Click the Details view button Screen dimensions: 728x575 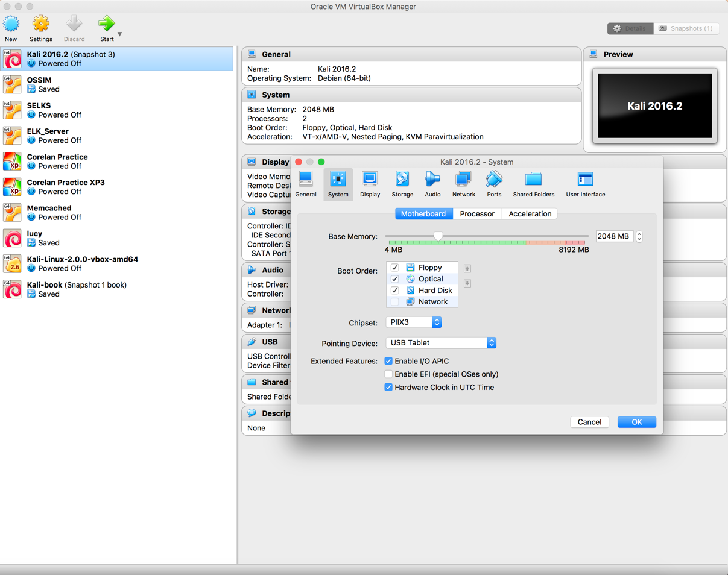(x=630, y=28)
